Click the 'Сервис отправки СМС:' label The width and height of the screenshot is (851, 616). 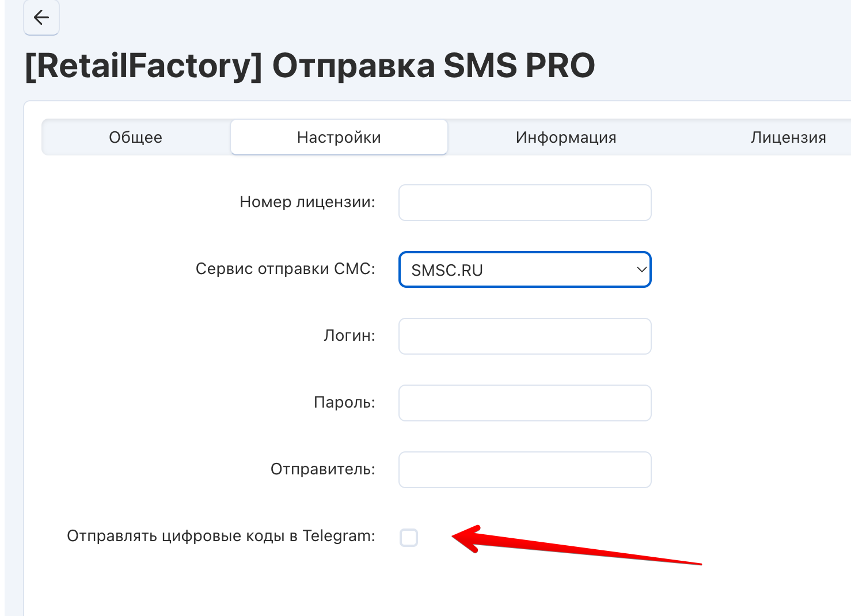pyautogui.click(x=285, y=269)
